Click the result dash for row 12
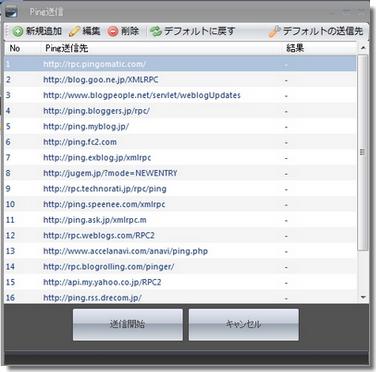This screenshot has width=376, height=372. click(x=286, y=236)
